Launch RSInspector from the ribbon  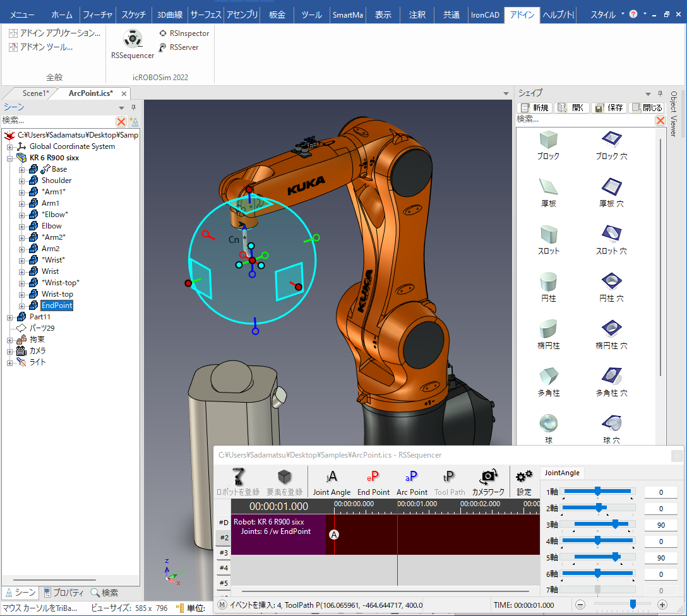point(184,33)
